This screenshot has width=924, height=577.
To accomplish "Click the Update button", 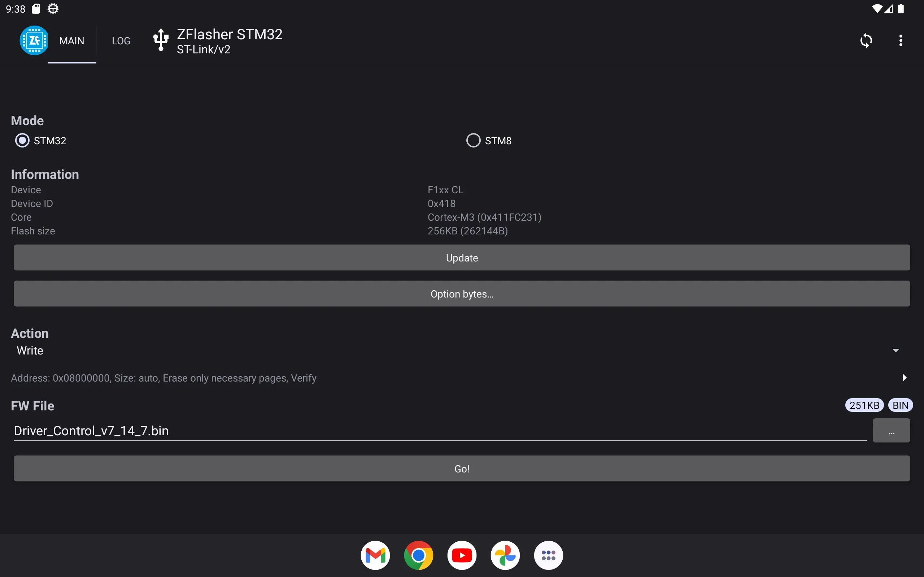I will tap(462, 257).
